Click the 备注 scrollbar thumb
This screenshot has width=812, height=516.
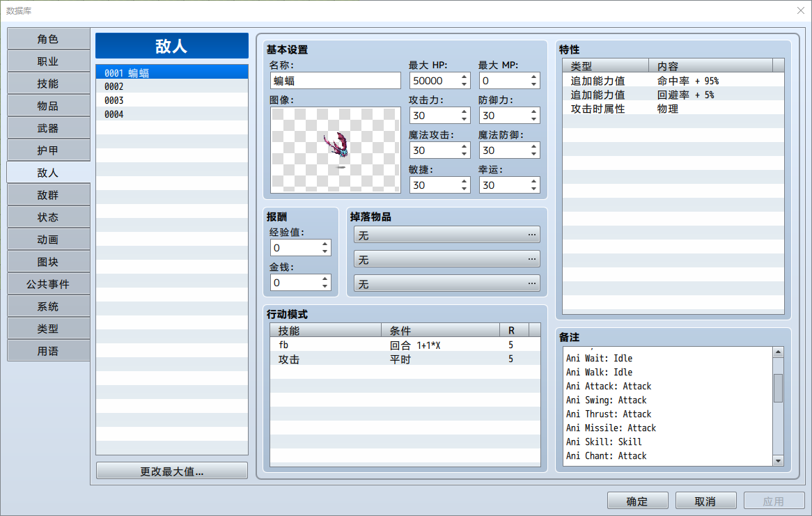point(778,388)
